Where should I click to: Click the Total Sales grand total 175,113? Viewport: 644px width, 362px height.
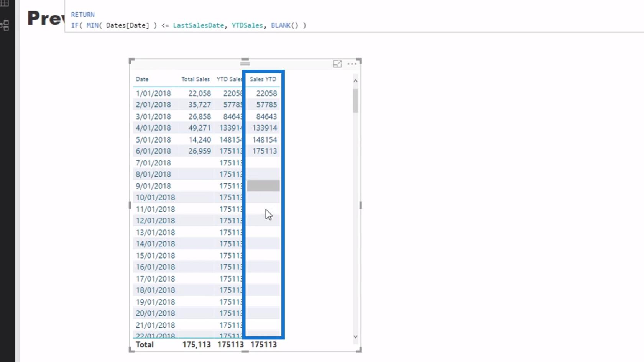(197, 345)
